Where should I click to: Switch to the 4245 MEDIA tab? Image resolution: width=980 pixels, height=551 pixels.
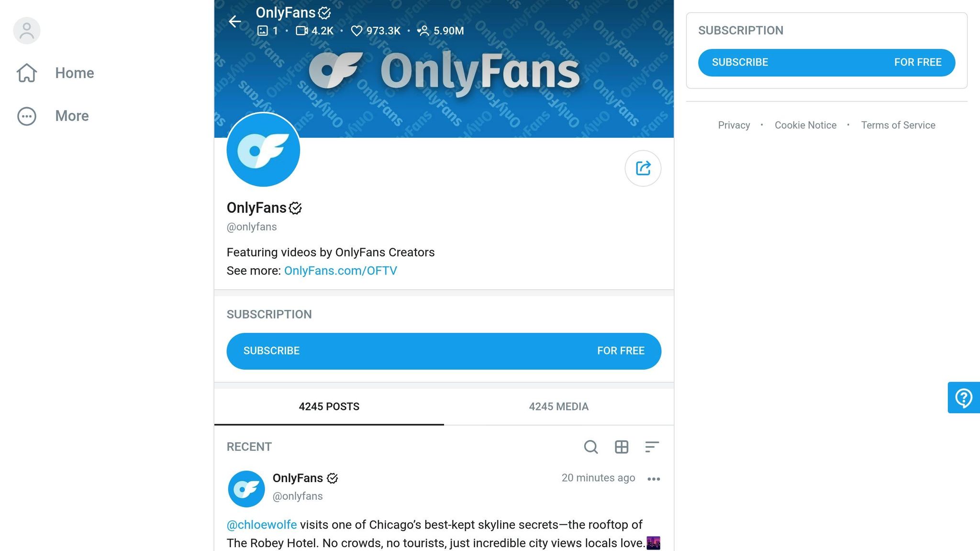coord(558,407)
